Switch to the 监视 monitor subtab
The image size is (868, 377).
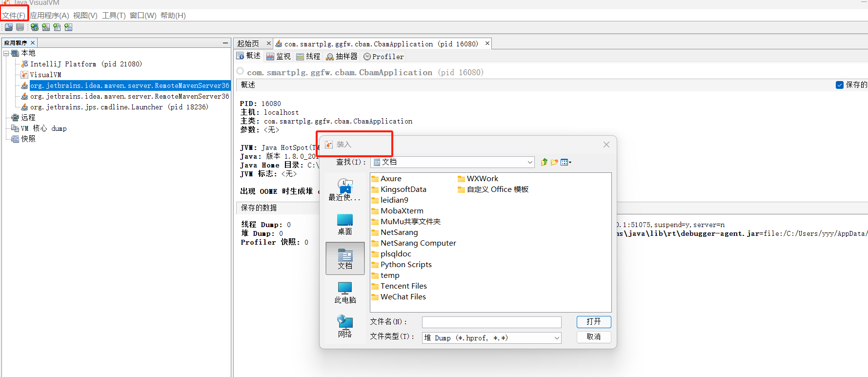pyautogui.click(x=278, y=57)
